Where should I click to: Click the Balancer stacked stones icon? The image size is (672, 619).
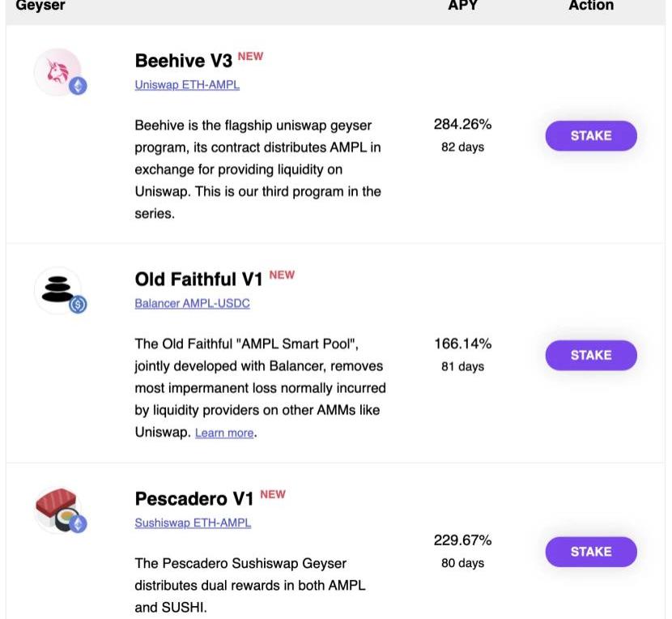point(57,288)
